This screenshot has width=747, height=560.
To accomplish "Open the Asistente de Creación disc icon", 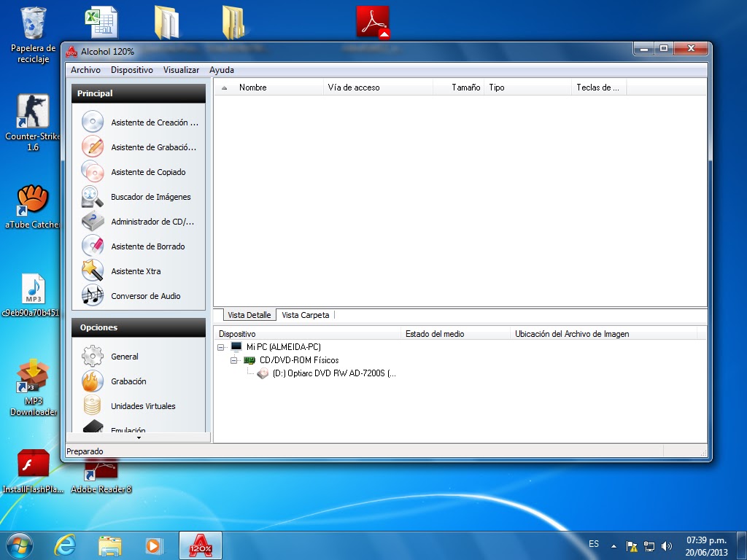I will click(93, 122).
